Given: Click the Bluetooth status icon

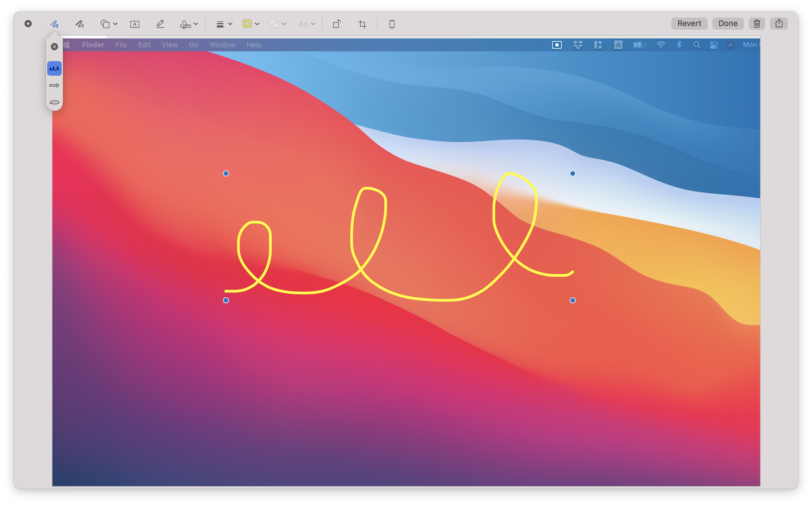Looking at the screenshot, I should point(679,45).
